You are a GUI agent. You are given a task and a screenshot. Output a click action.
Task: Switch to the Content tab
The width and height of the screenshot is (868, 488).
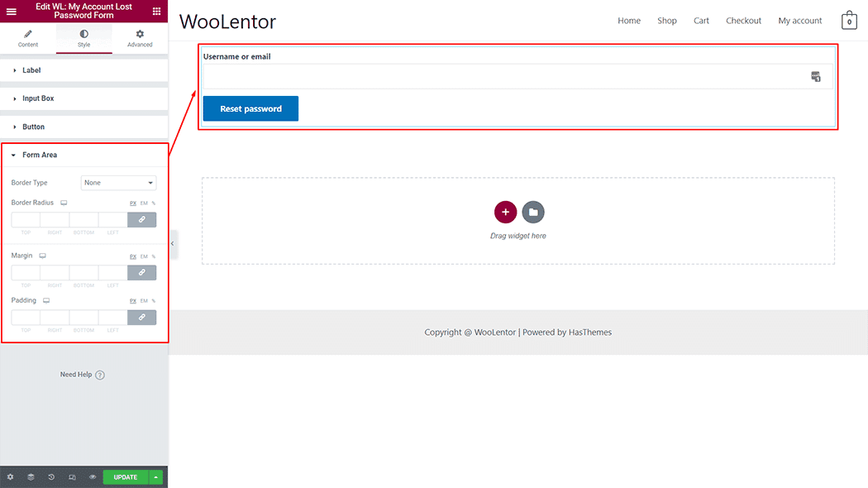coord(28,38)
